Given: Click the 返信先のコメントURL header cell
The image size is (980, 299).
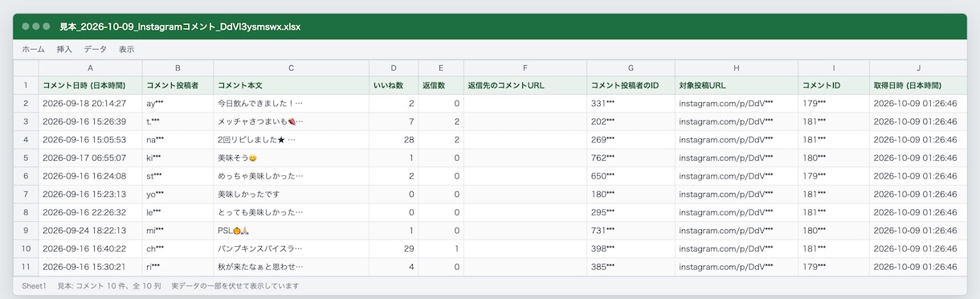Looking at the screenshot, I should tap(525, 85).
